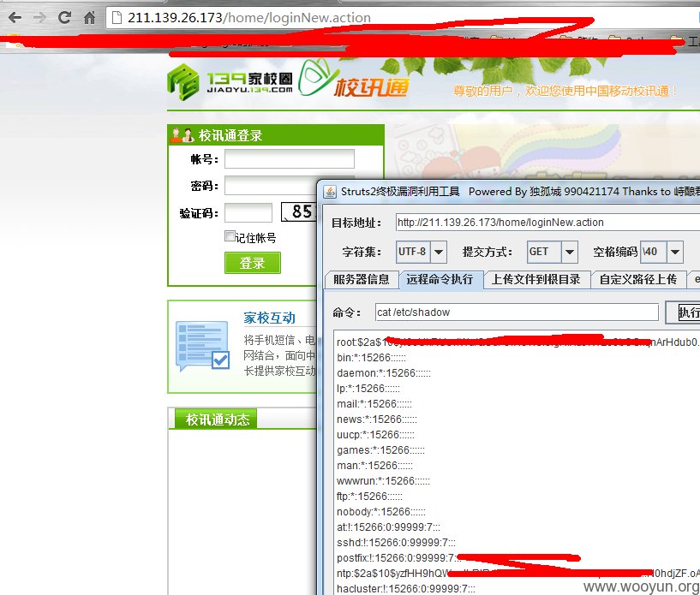The image size is (700, 595).
Task: Select the wwwrun:*:15266 output line
Action: pos(383,481)
